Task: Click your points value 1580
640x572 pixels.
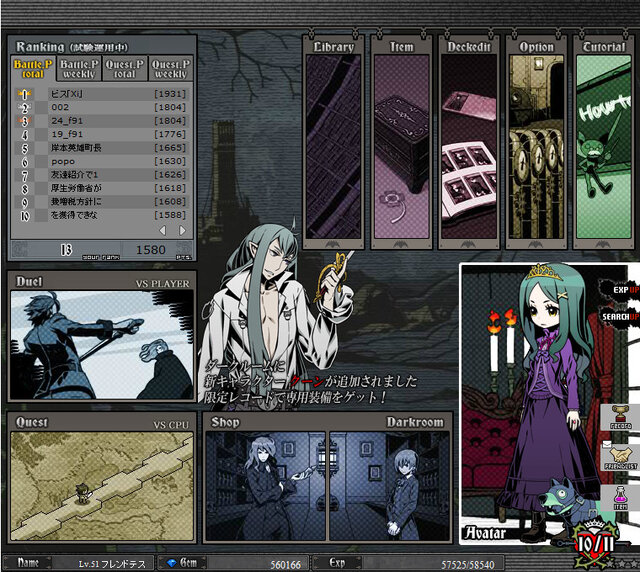Action: (151, 250)
